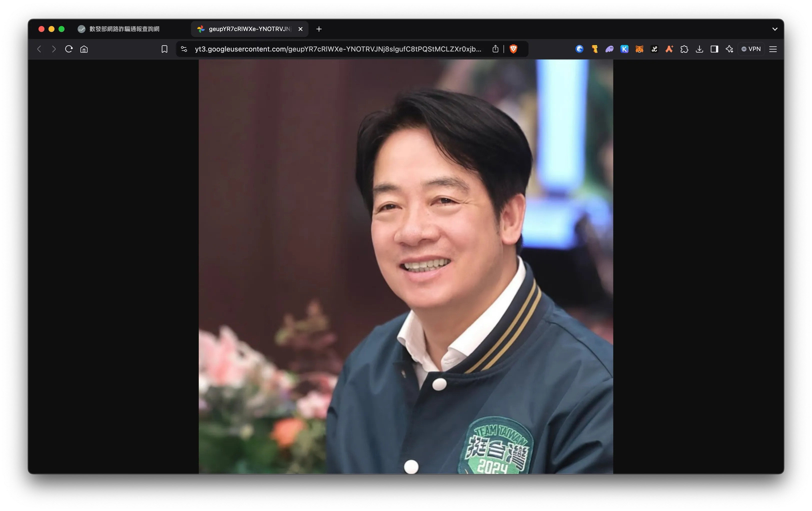Open the blue K extension
The image size is (812, 511).
[x=624, y=49]
